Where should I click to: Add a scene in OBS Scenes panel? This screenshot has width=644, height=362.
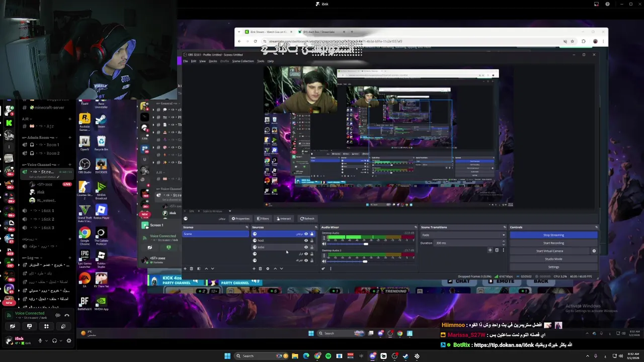click(185, 268)
